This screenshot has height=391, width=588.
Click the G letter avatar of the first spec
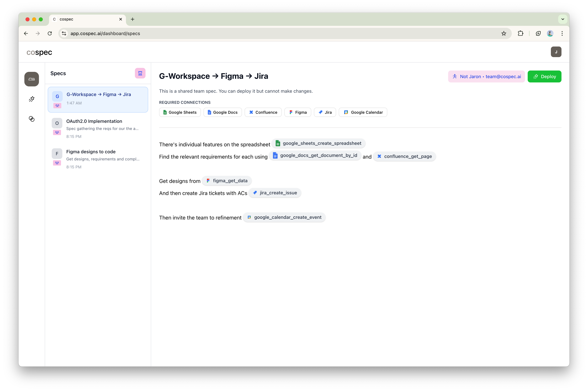pyautogui.click(x=57, y=97)
